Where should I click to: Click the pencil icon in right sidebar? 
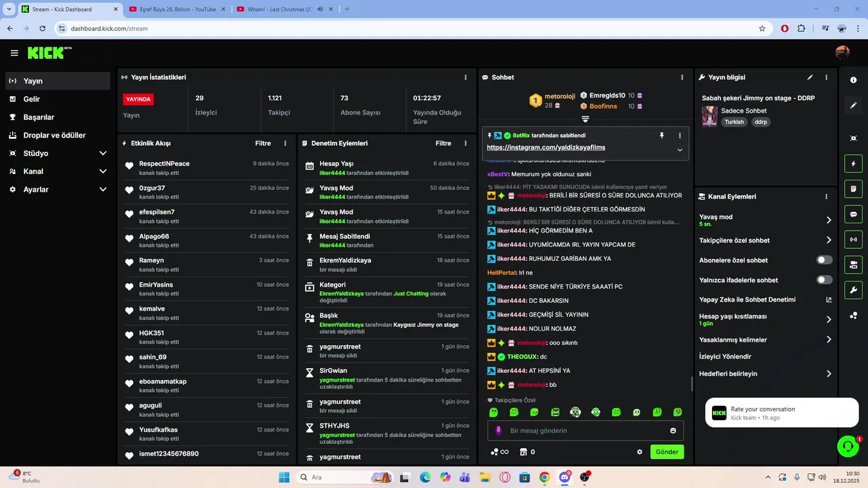tap(853, 106)
